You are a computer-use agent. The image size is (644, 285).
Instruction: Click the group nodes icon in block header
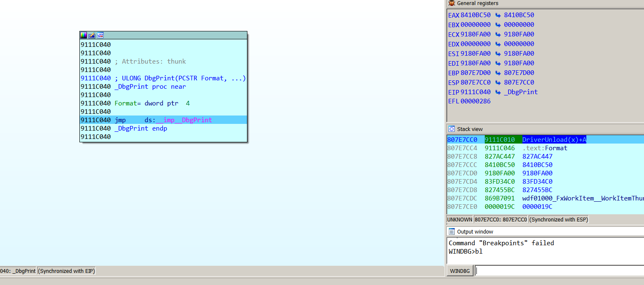pyautogui.click(x=100, y=36)
